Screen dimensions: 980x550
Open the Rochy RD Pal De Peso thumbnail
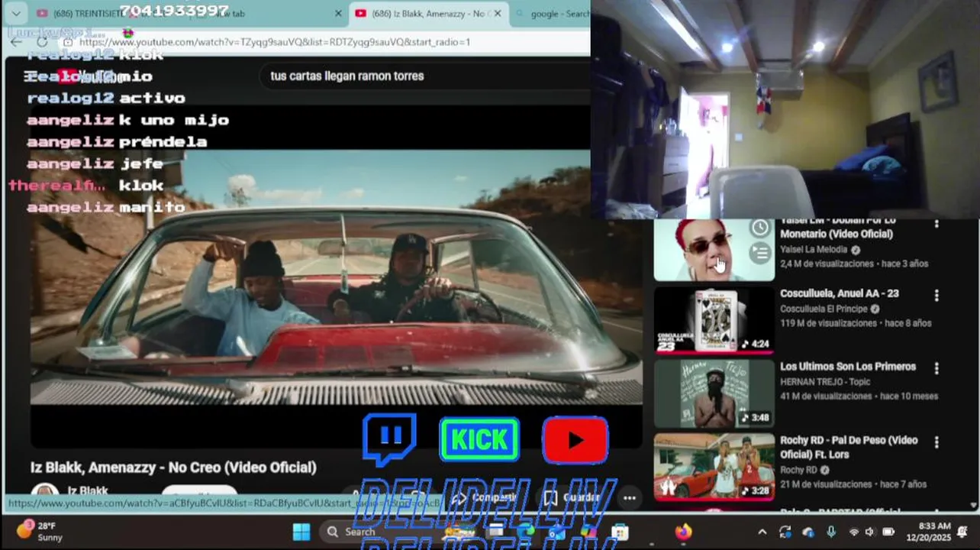coord(714,467)
